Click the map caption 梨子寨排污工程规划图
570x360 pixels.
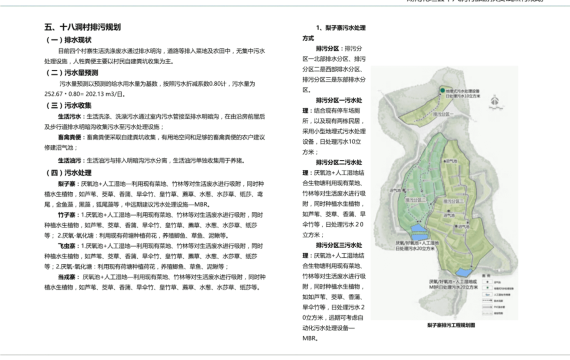coord(451,325)
